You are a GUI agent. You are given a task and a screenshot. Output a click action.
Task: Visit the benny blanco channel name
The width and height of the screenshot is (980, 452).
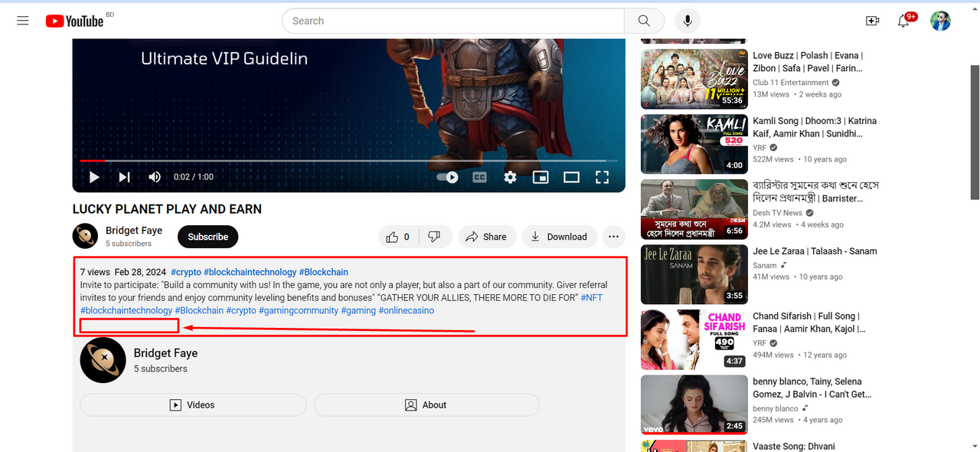point(776,408)
